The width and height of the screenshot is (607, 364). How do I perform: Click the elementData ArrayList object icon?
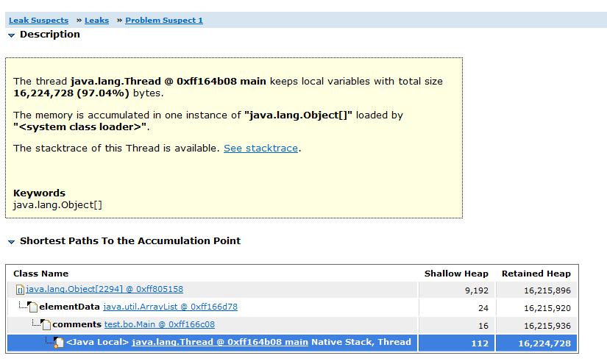32,307
